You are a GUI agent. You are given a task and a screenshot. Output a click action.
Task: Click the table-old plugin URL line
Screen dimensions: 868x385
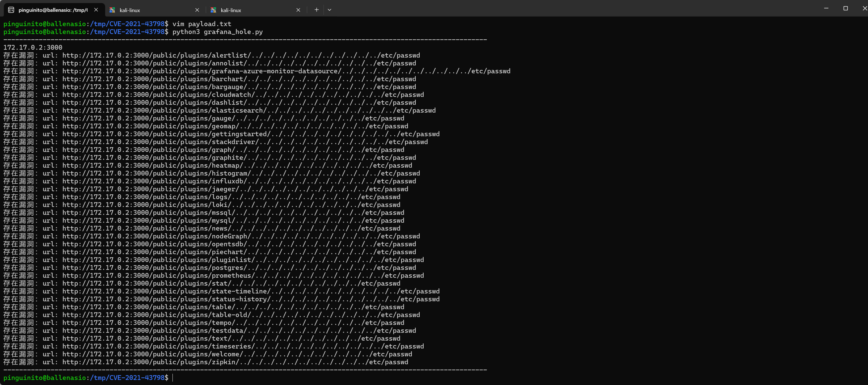[212, 315]
